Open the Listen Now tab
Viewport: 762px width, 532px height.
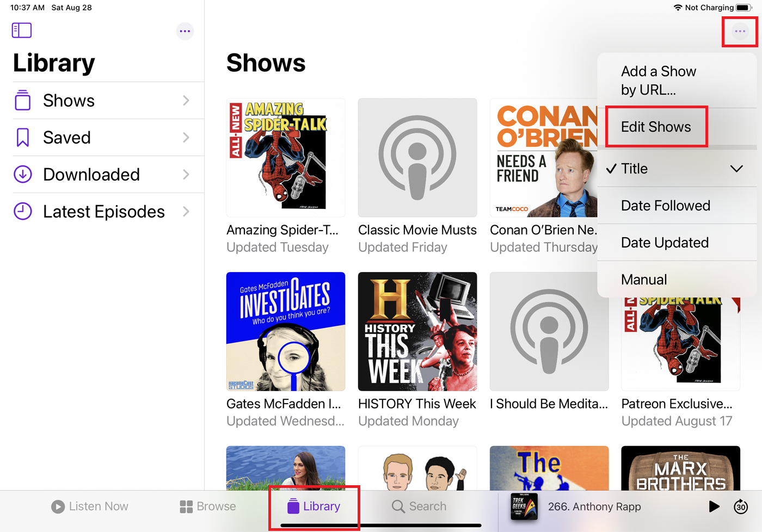coord(90,506)
